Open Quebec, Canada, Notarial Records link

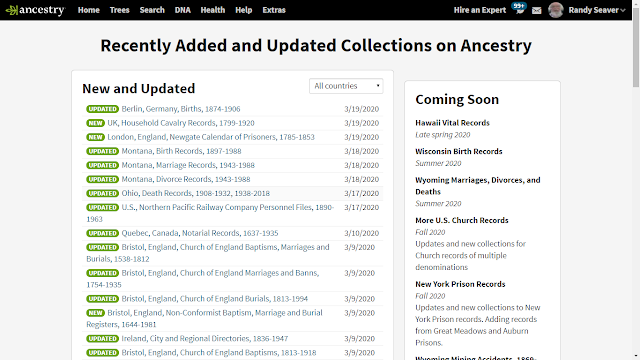[x=200, y=233]
